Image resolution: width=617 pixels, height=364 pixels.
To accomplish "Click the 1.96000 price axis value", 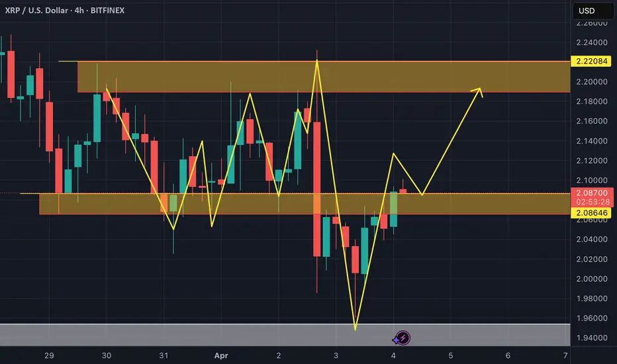I will 591,318.
